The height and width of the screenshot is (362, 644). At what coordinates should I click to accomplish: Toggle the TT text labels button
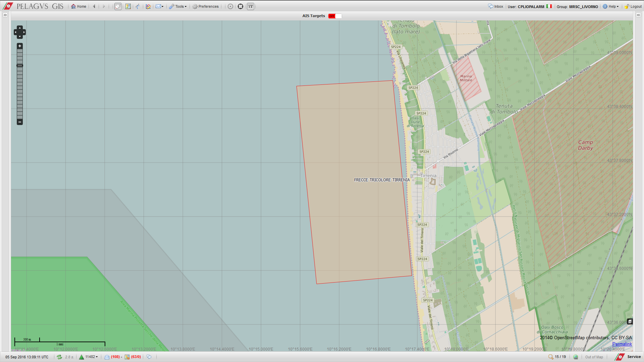point(251,6)
